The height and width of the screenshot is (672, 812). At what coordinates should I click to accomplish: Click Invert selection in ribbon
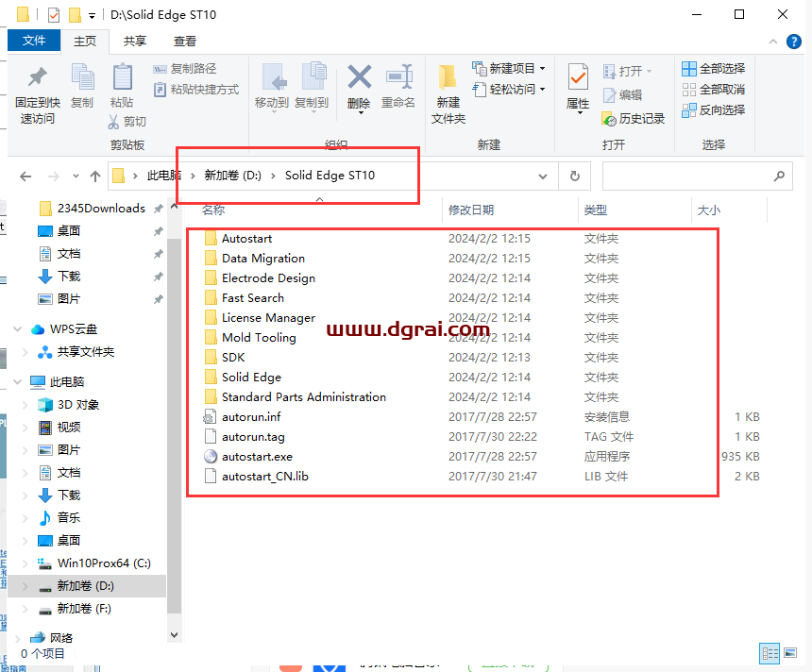click(x=714, y=109)
